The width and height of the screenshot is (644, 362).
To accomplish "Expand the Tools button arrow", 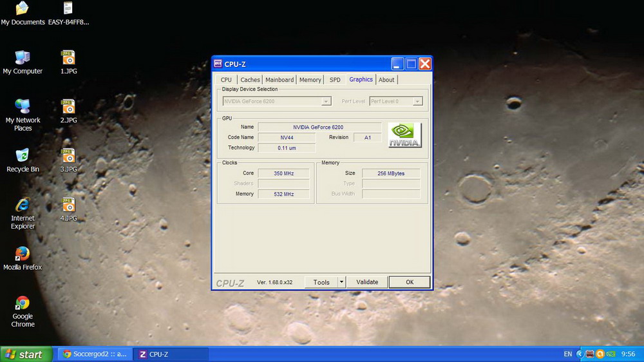I will [x=341, y=282].
